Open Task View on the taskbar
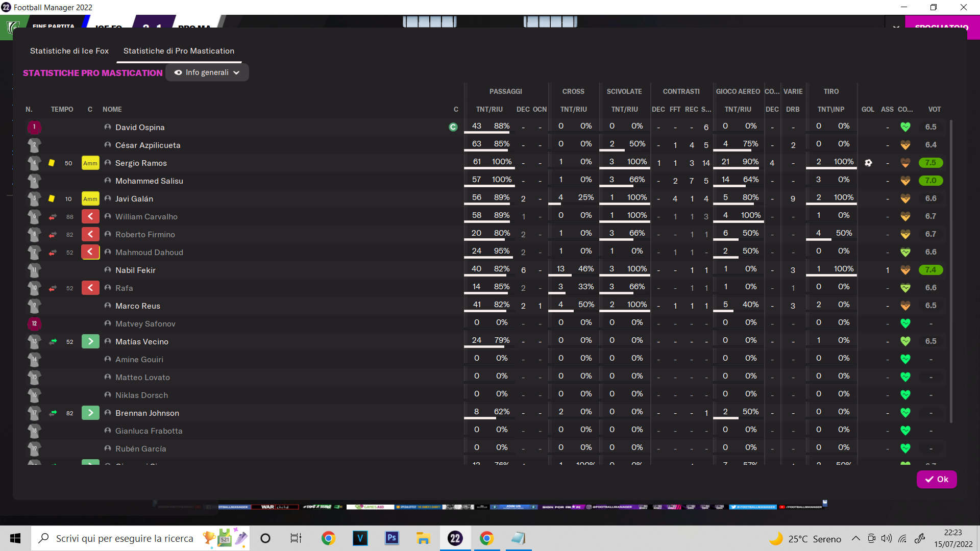This screenshot has width=980, height=551. pos(296,538)
